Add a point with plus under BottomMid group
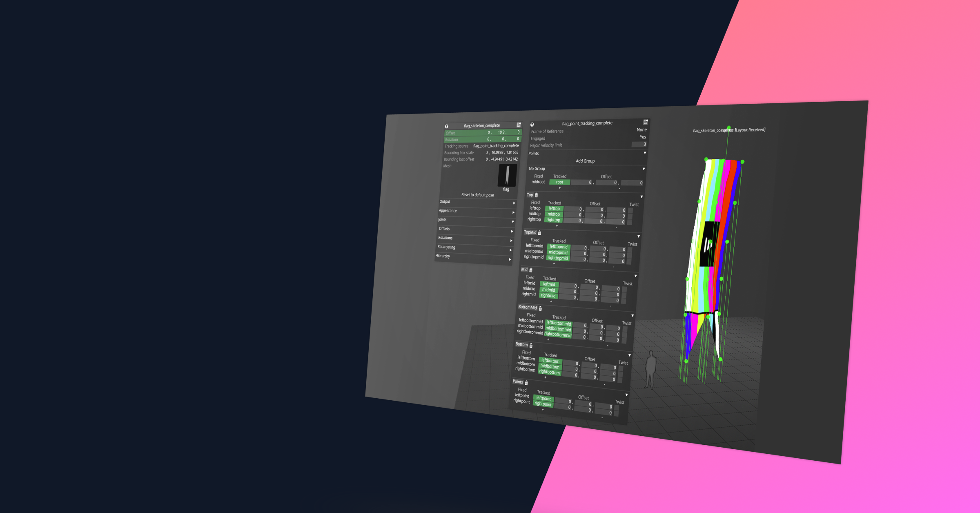This screenshot has width=980, height=513. [548, 339]
